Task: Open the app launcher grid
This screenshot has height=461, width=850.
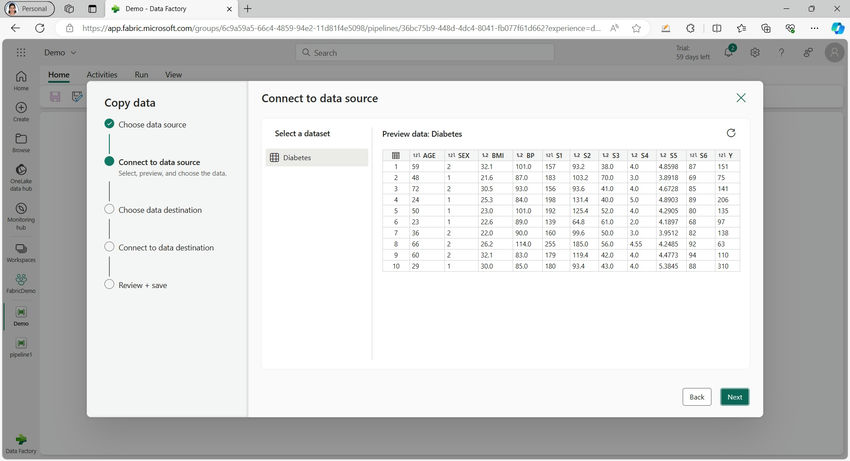Action: pyautogui.click(x=21, y=52)
